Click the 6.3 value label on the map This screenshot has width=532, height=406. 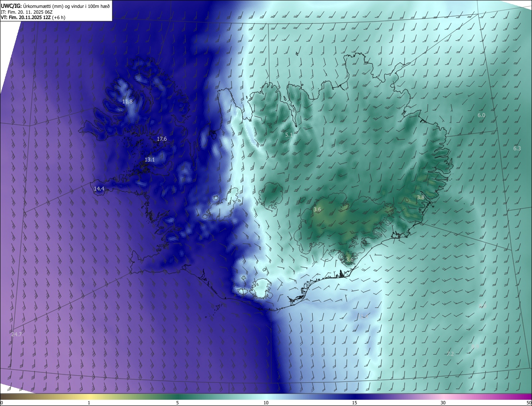click(517, 149)
